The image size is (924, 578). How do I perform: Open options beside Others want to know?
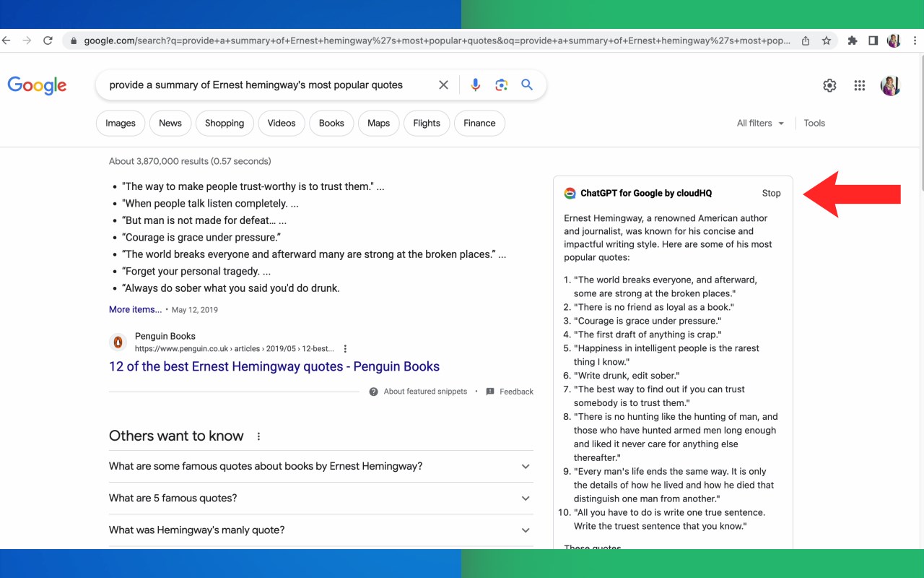tap(258, 436)
